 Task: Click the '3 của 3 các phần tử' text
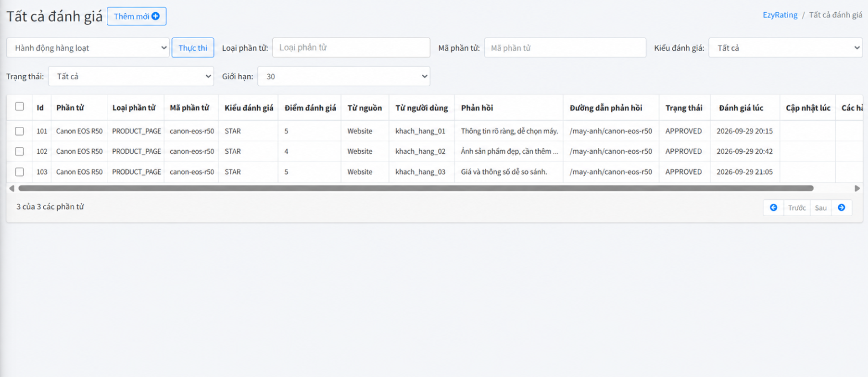(50, 207)
